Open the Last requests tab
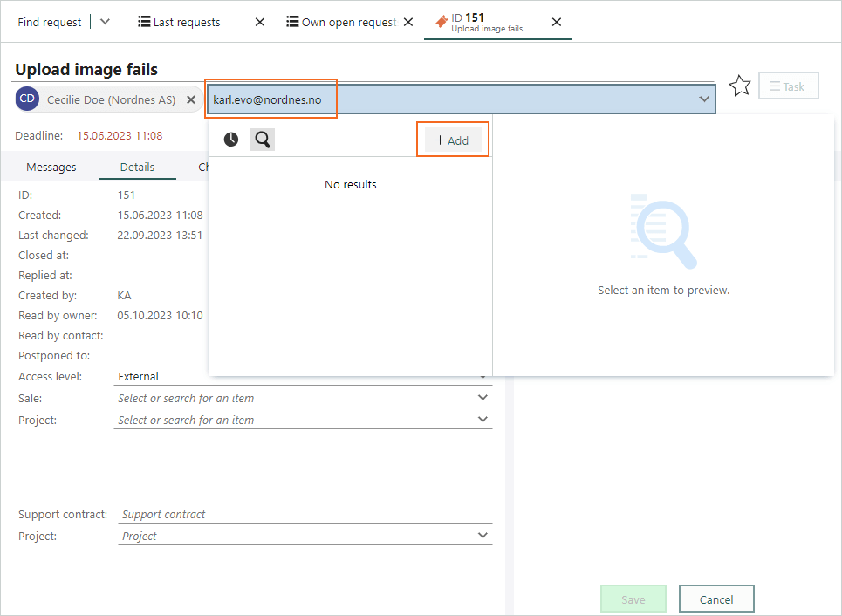 point(180,22)
